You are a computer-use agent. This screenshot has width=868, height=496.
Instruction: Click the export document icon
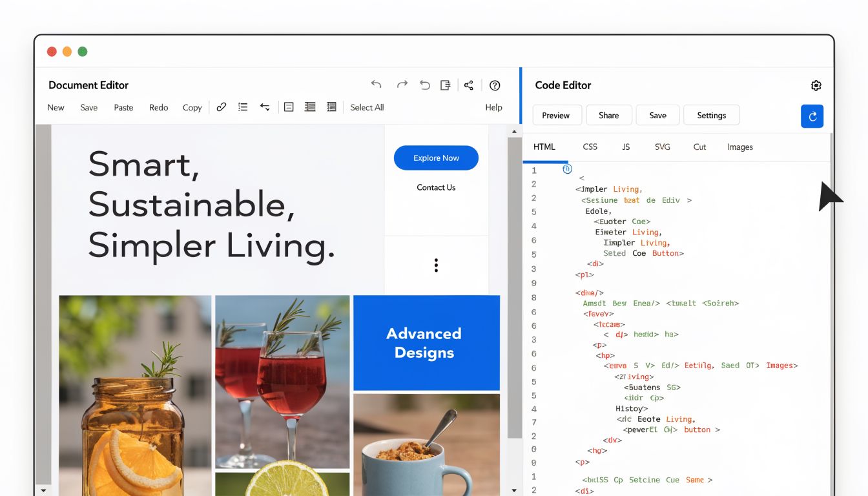(x=445, y=85)
